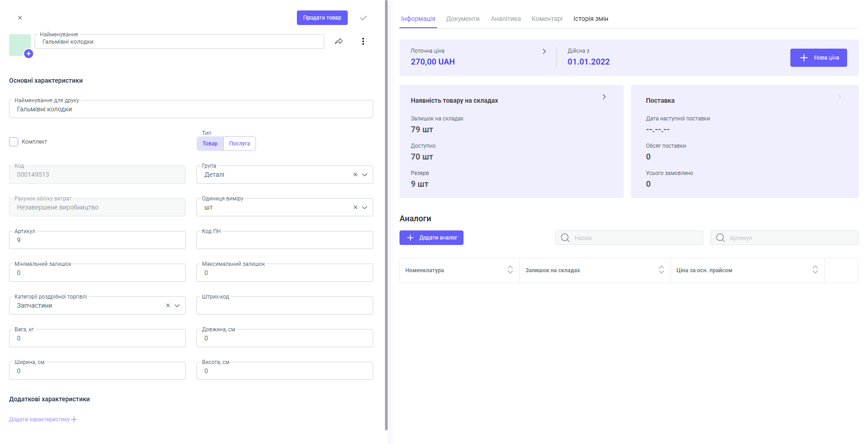Screen dimensions: 868x444
Task: Switch type to Послуга
Action: tap(239, 144)
